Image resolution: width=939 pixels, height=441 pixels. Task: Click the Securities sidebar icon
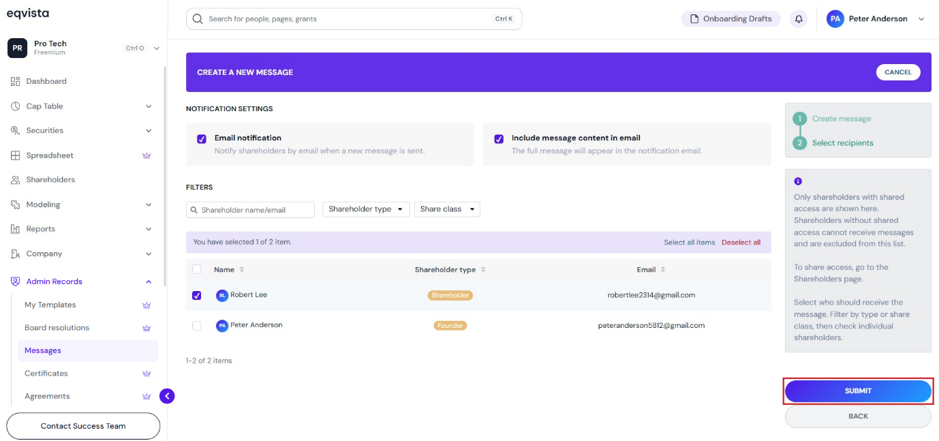[x=16, y=131]
